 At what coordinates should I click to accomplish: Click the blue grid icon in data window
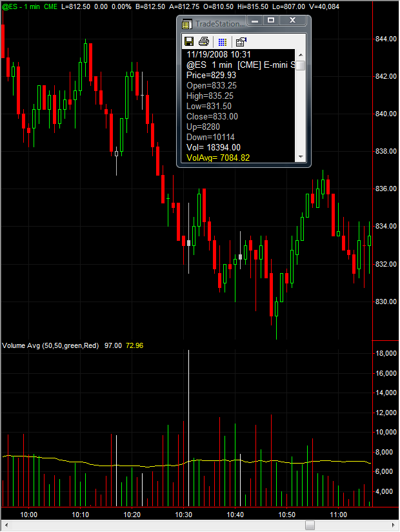[223, 42]
